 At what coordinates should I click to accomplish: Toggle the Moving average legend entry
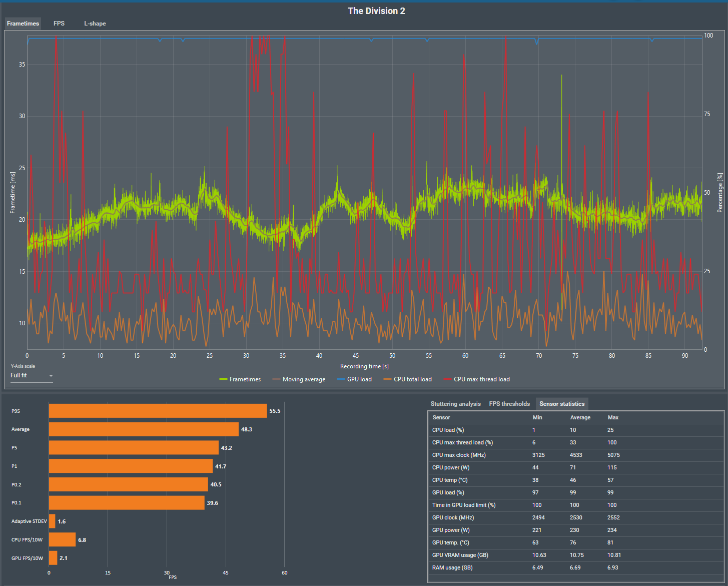point(299,379)
